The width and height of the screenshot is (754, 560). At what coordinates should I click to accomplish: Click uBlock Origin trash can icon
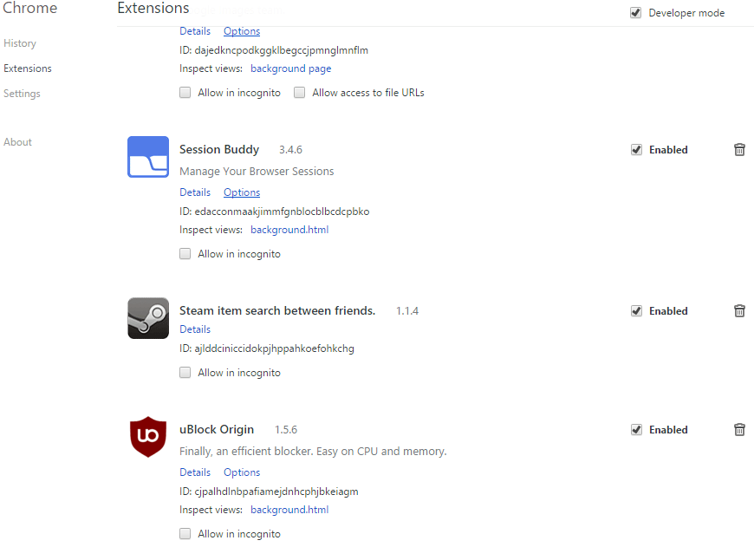[x=739, y=430]
